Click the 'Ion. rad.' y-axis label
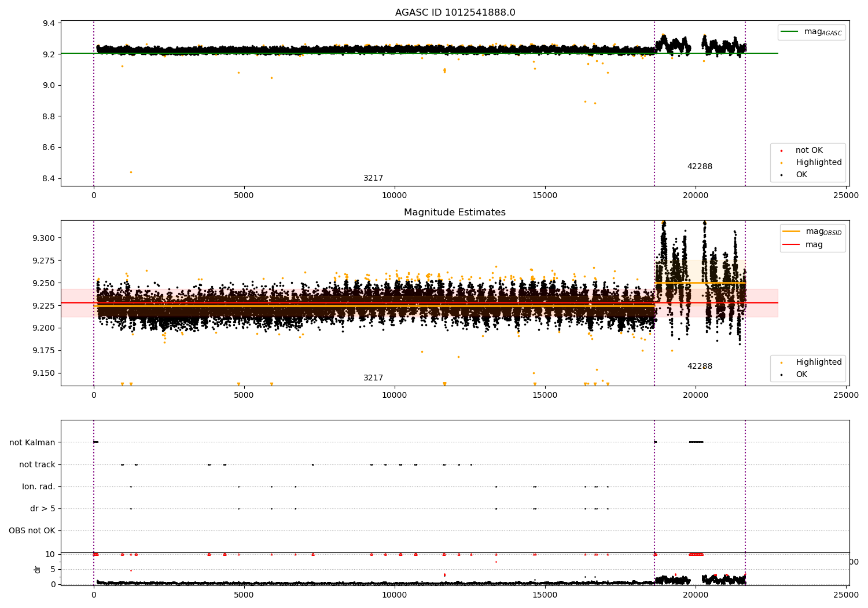The height and width of the screenshot is (608, 868). click(x=39, y=486)
